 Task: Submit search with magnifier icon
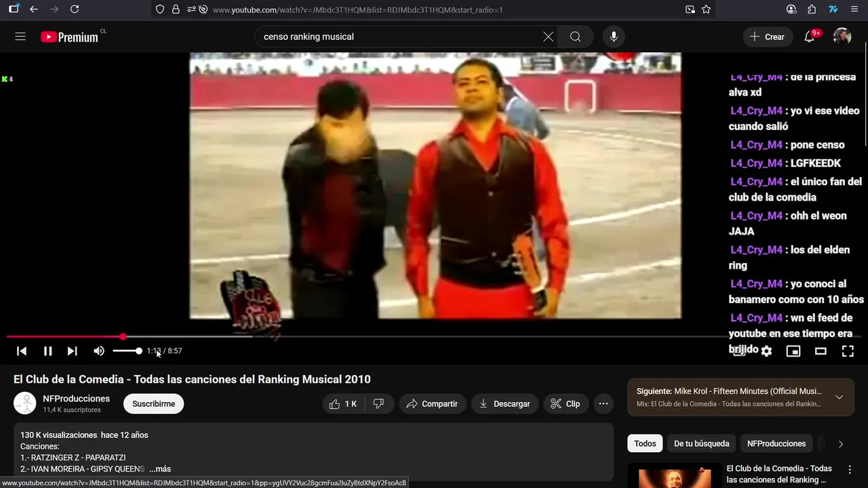point(575,37)
